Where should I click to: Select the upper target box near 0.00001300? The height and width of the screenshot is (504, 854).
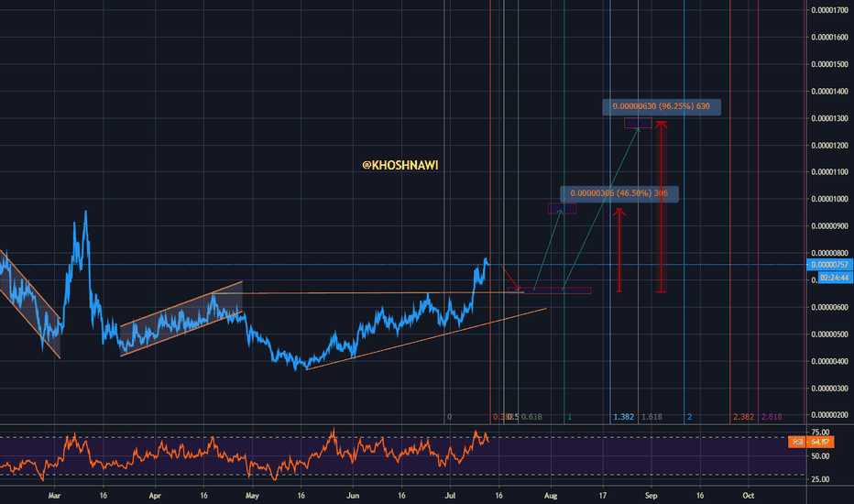click(x=638, y=123)
